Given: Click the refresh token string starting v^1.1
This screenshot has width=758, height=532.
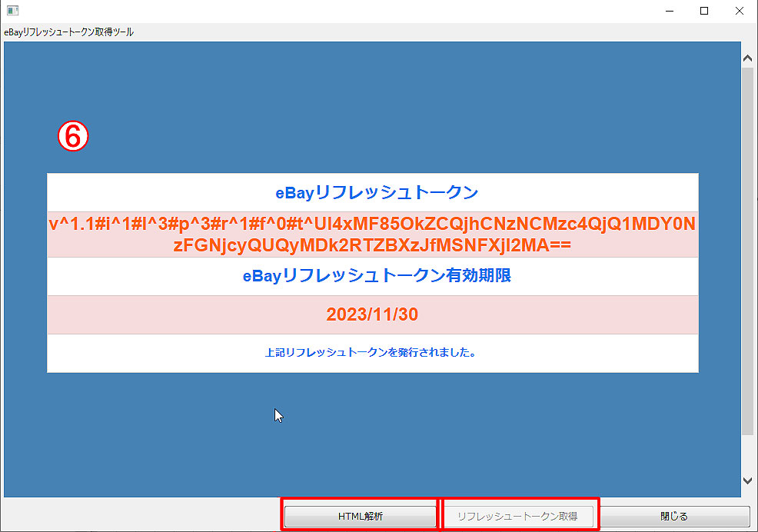Looking at the screenshot, I should coord(372,234).
